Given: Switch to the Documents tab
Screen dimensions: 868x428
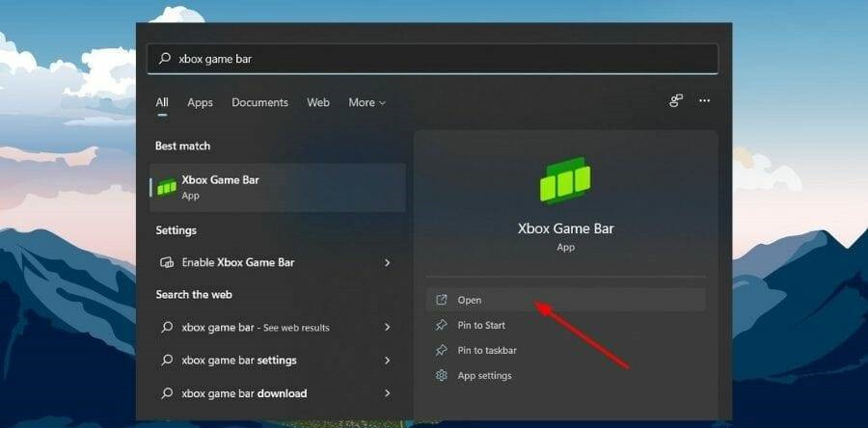Looking at the screenshot, I should coord(259,103).
